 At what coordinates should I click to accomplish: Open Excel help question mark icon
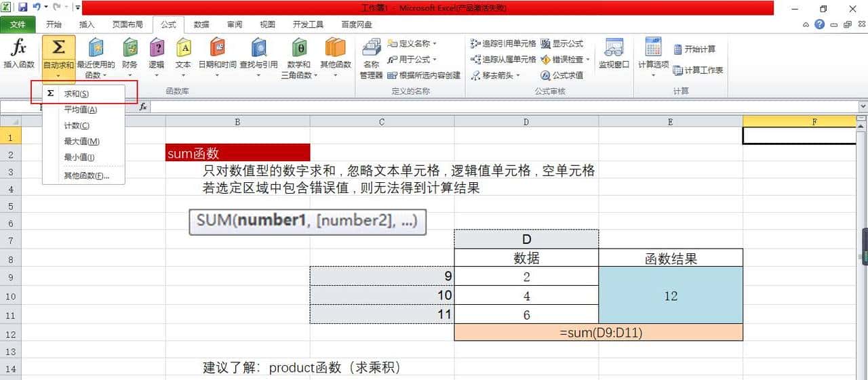(x=820, y=24)
